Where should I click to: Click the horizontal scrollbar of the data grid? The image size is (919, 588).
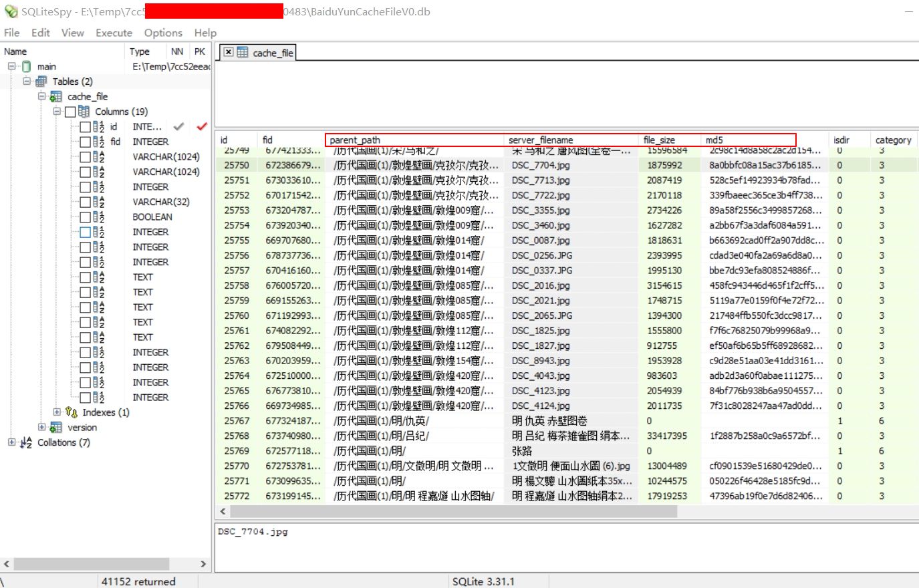coord(454,512)
